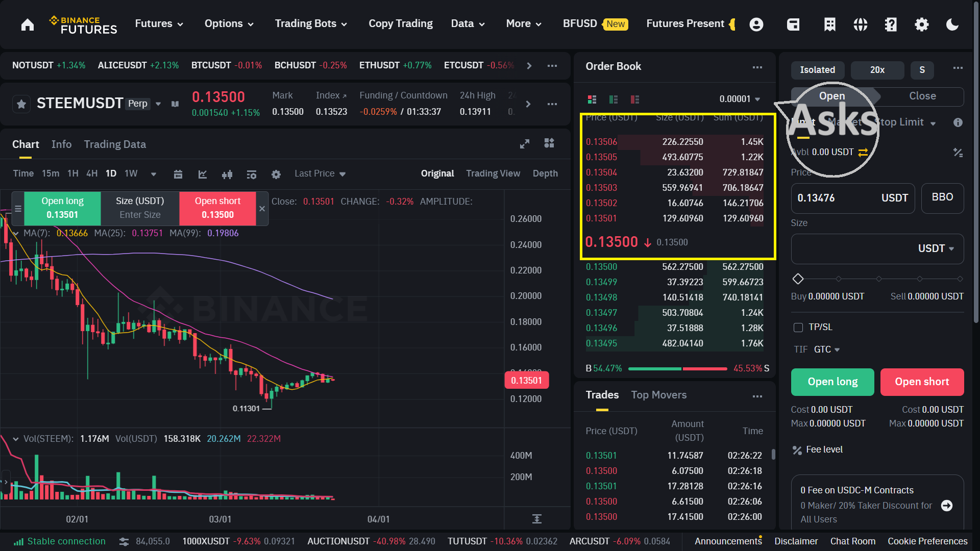Open the chart multi-layout grid icon
The width and height of the screenshot is (980, 551).
[x=549, y=143]
